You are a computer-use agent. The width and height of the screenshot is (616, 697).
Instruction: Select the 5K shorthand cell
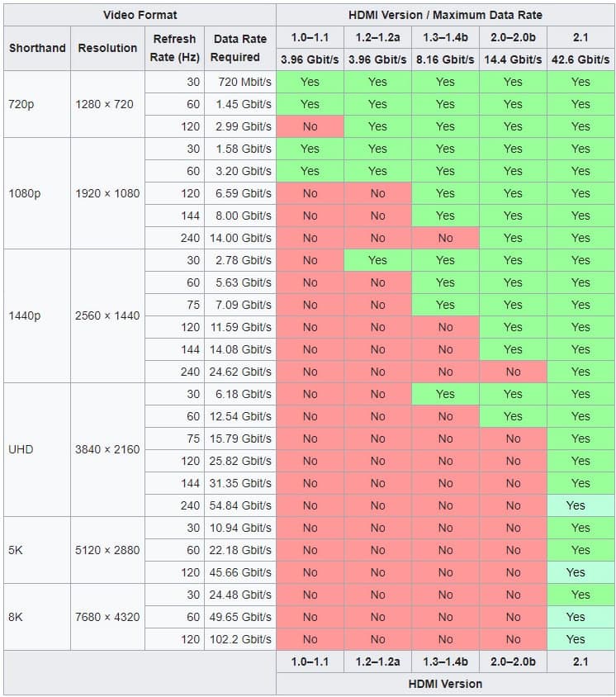pos(37,550)
